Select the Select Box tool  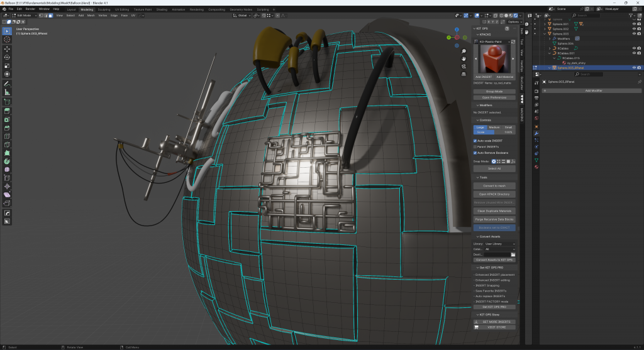[7, 31]
